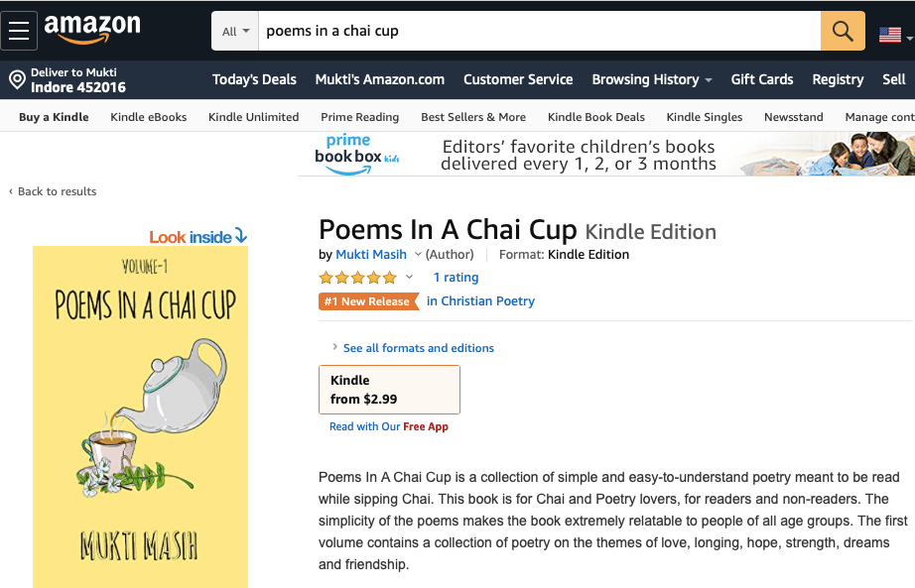Click the US flag language icon
The image size is (915, 588).
tap(890, 35)
